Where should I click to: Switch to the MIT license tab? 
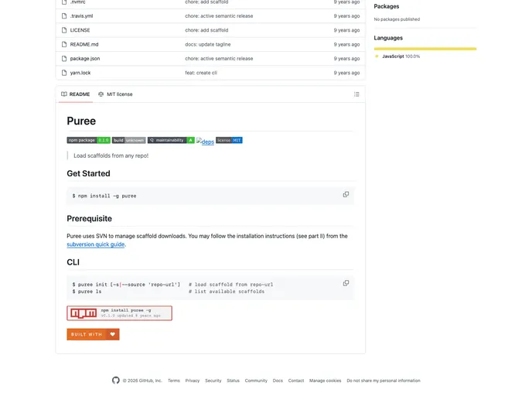click(x=115, y=94)
